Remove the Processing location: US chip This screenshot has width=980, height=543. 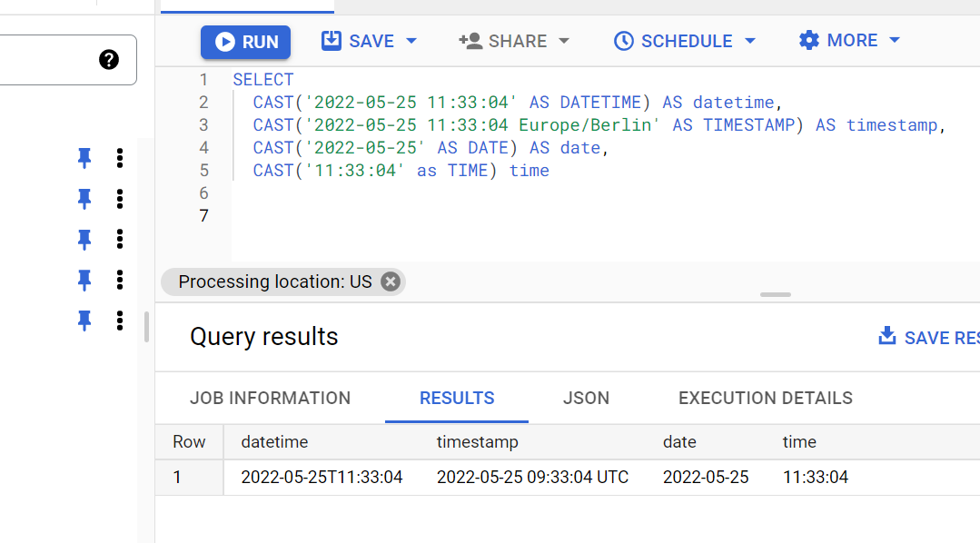tap(391, 281)
